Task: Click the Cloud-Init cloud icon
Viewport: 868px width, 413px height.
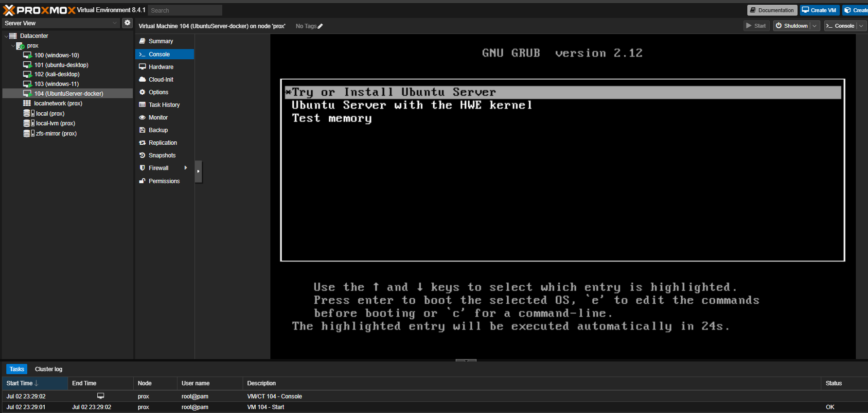Action: click(x=142, y=80)
